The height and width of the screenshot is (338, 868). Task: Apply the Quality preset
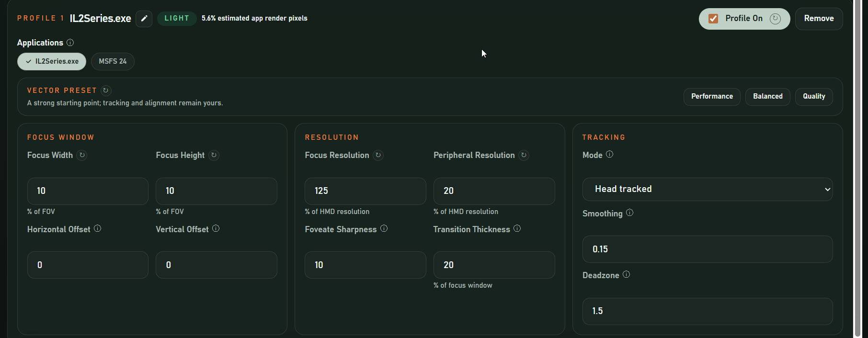[814, 97]
